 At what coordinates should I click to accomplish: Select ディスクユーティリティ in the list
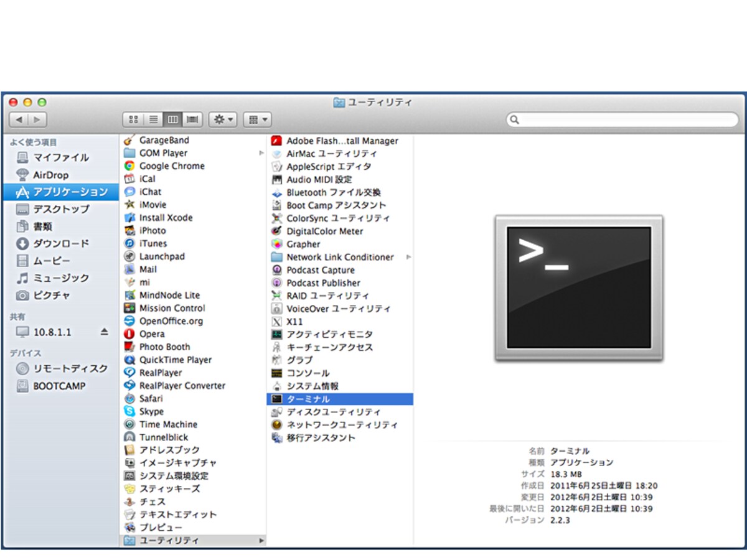click(x=340, y=412)
